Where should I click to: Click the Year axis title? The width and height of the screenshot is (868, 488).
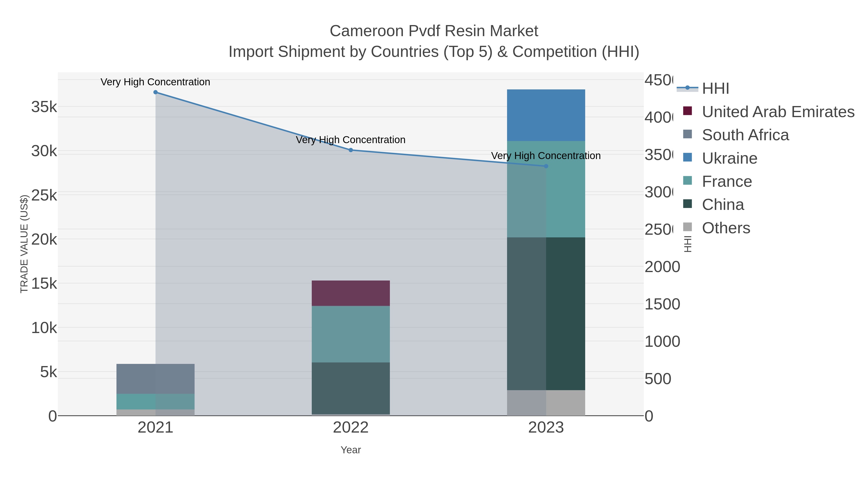click(x=351, y=450)
